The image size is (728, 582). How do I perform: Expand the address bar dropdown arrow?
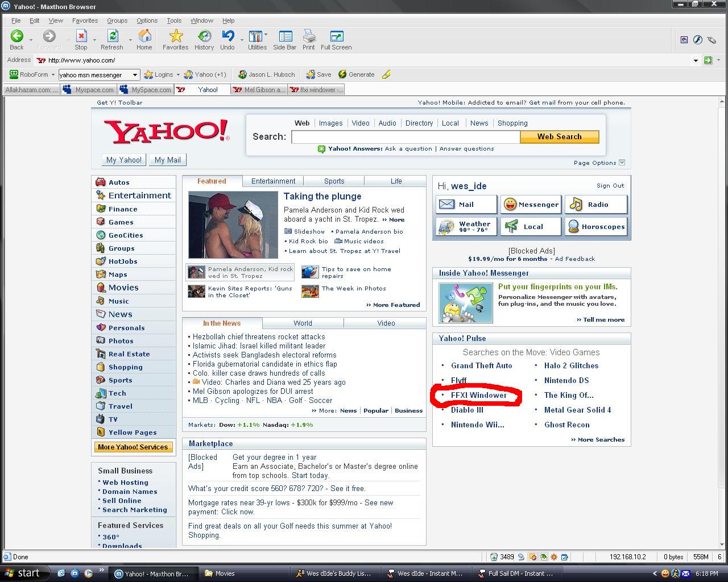696,60
